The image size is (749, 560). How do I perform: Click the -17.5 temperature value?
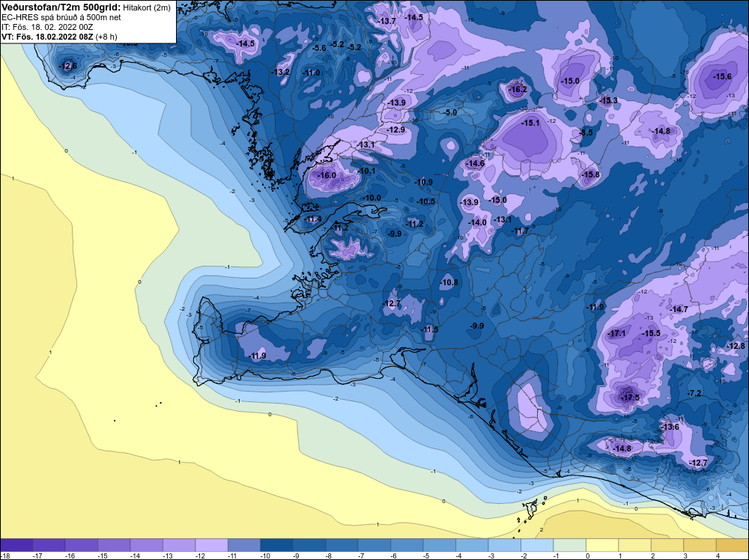(629, 398)
